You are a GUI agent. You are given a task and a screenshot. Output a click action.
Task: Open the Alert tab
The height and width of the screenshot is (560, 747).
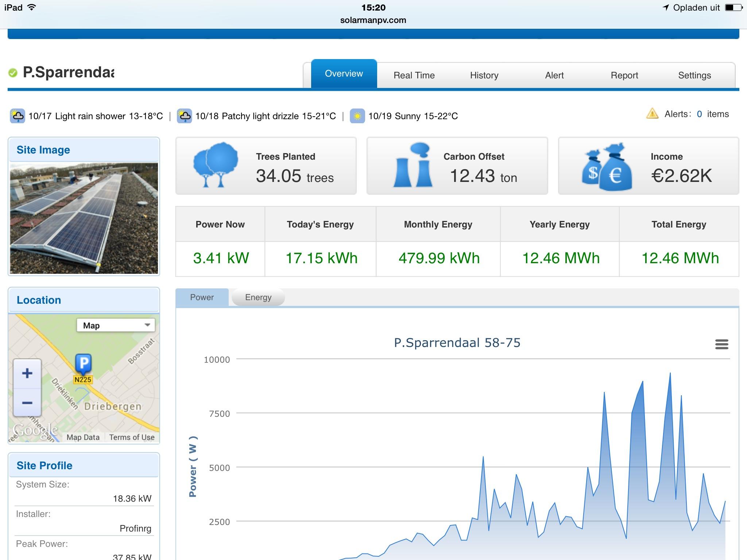(554, 75)
